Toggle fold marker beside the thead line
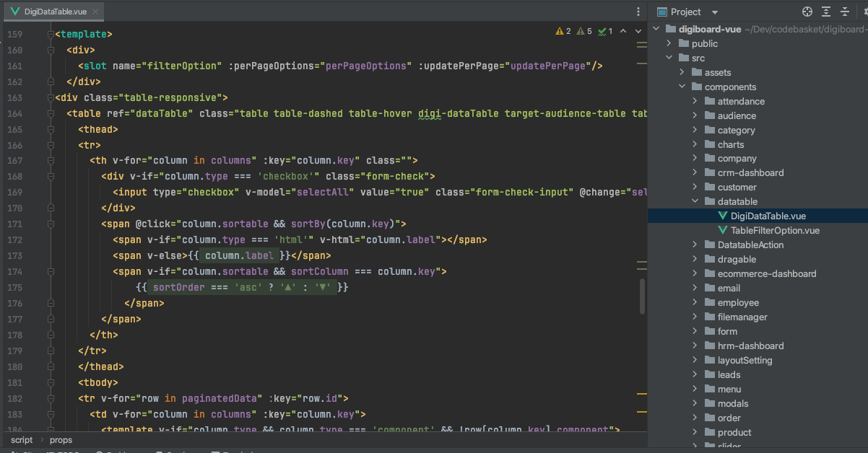Image resolution: width=868 pixels, height=453 pixels. click(x=51, y=130)
